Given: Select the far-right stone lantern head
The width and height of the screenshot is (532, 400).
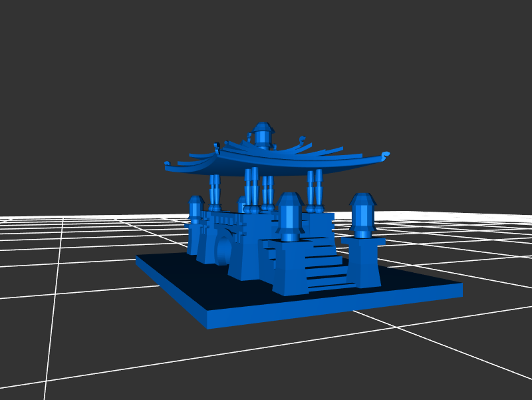Looking at the screenshot, I should [x=362, y=212].
